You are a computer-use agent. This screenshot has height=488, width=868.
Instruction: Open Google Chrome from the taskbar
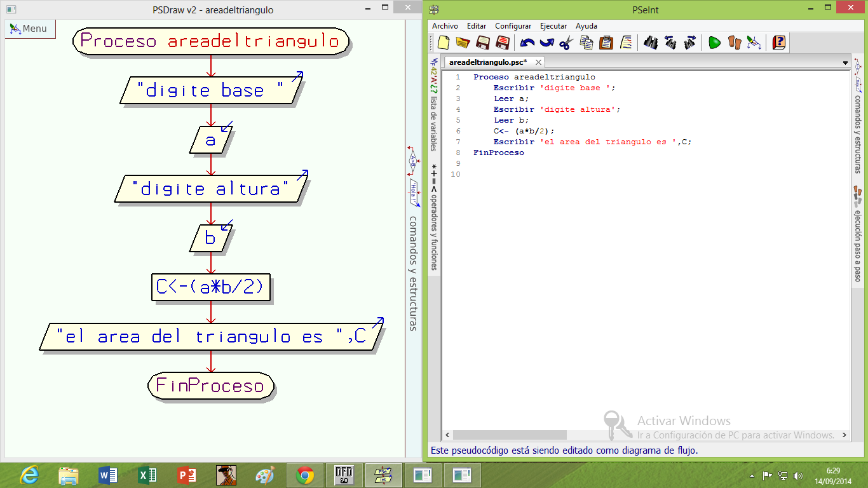[x=305, y=475]
